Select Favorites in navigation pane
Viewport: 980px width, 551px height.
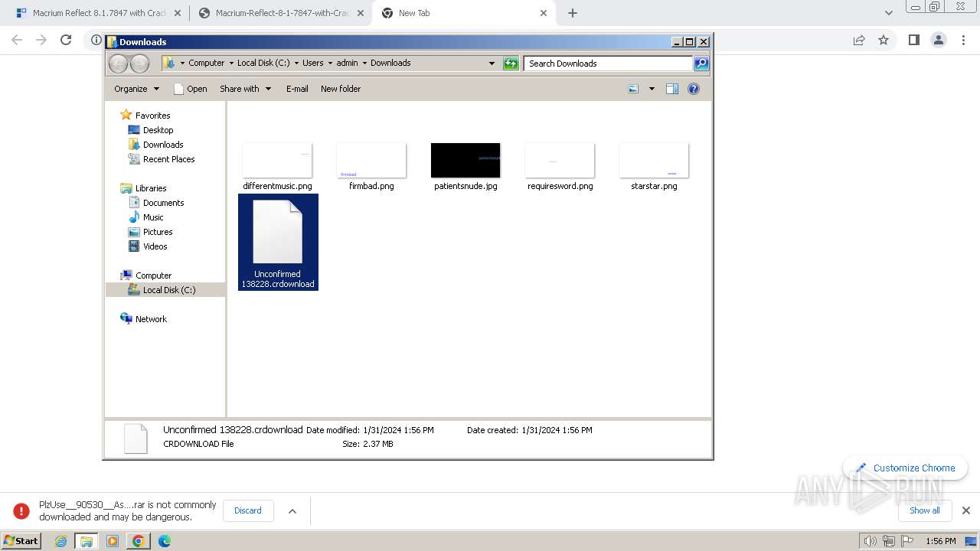145,116
